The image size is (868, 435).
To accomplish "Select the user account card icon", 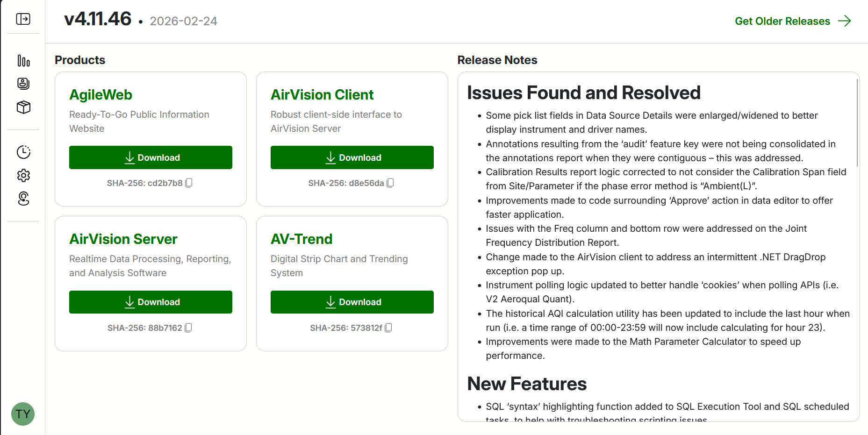I will tap(23, 84).
